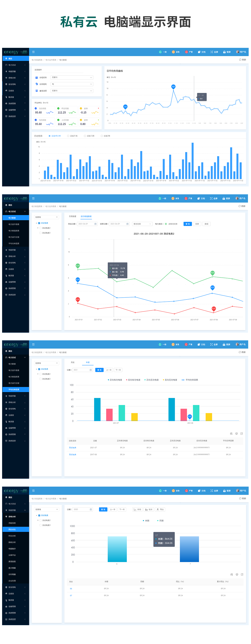Screen dimensions: 251x644
Task: Toggle the 反向有功电度 legend swatch
Action: [x=127, y=380]
